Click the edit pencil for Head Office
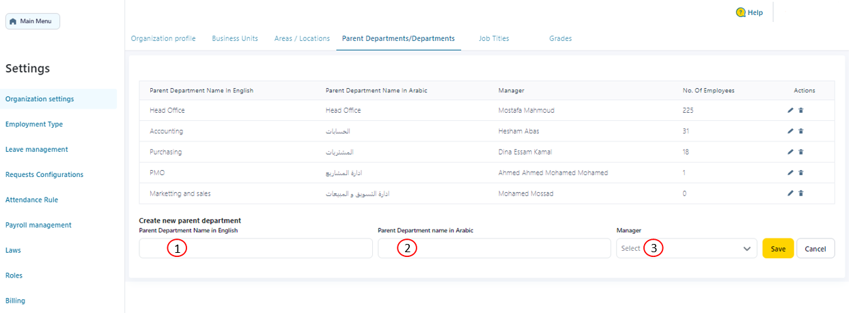The width and height of the screenshot is (868, 313). click(x=790, y=110)
